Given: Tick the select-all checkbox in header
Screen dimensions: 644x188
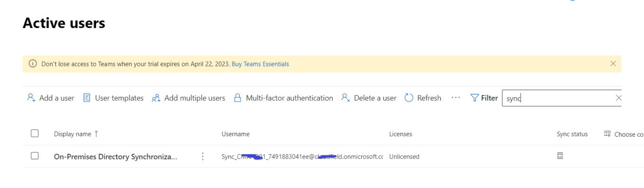Looking at the screenshot, I should tap(35, 133).
